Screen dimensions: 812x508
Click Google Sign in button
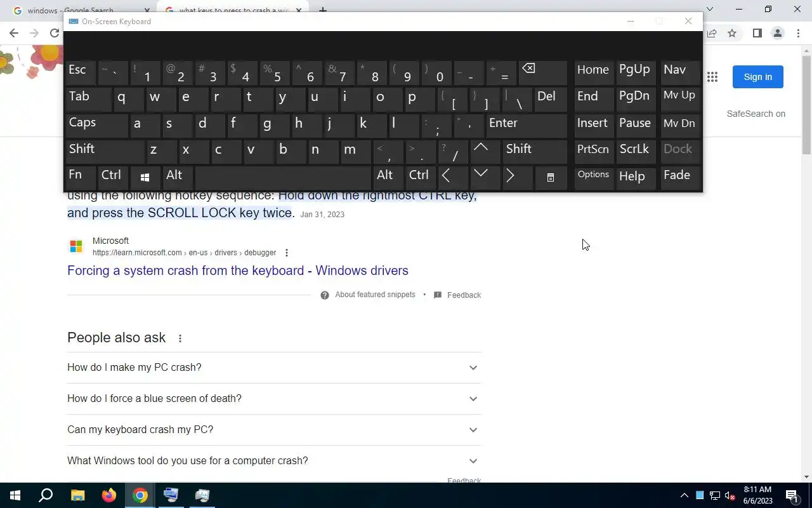click(758, 77)
